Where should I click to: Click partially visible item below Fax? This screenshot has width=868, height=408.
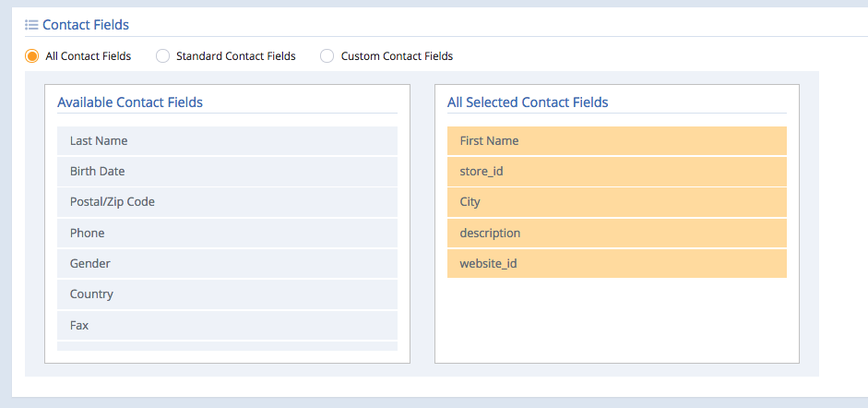point(227,346)
